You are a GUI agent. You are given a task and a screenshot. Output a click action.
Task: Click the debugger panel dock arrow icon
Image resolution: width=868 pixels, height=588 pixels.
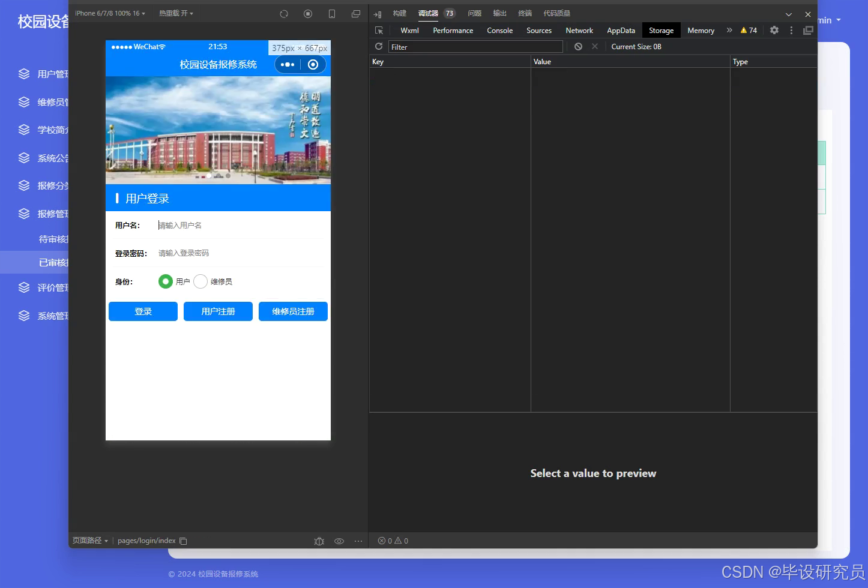point(378,14)
